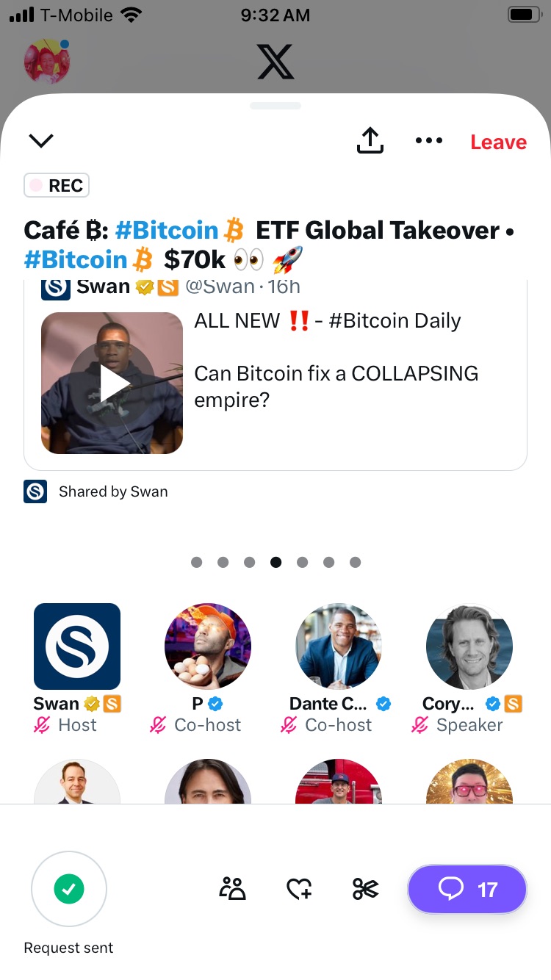Jump to the first carousel page dot

pos(197,562)
